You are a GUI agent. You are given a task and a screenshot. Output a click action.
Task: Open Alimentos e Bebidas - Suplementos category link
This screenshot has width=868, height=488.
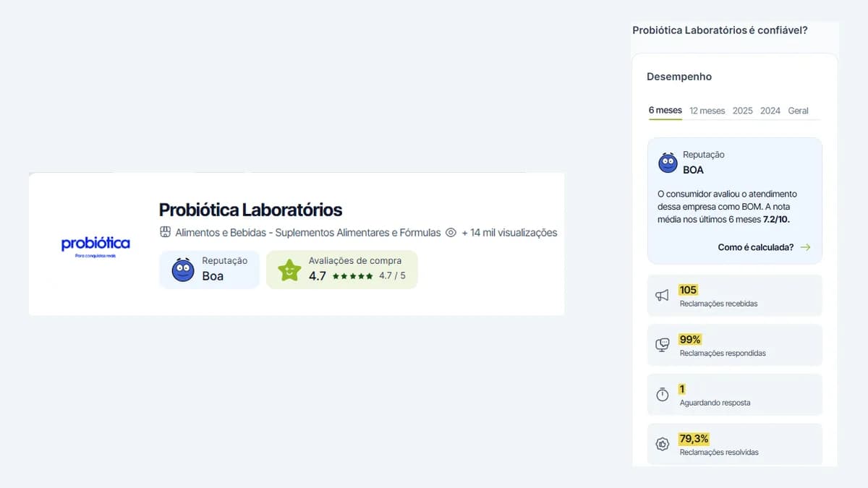[308, 233]
